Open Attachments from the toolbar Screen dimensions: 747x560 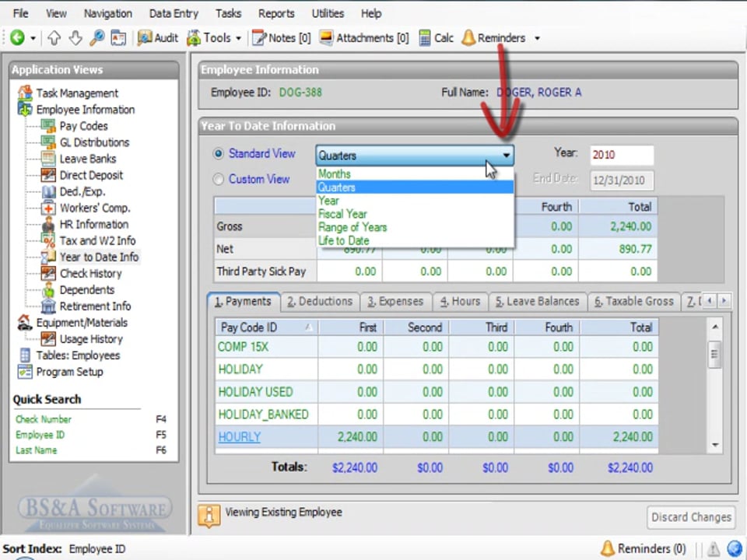[x=364, y=37]
